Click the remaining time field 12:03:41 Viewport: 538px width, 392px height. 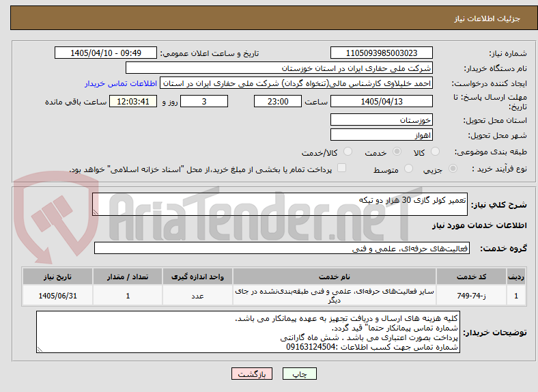click(133, 101)
